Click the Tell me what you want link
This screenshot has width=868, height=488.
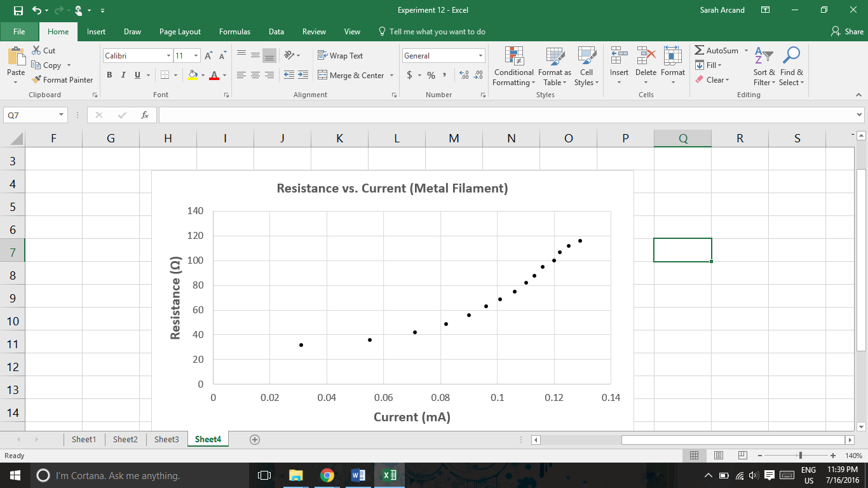click(432, 30)
